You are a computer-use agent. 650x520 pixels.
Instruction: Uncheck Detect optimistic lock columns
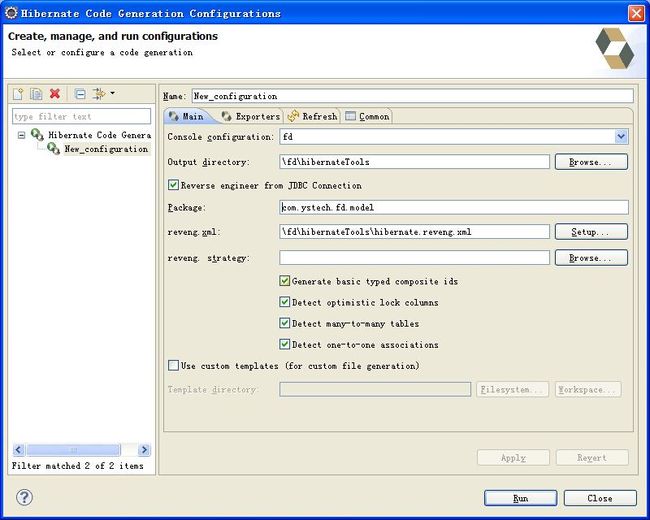point(284,302)
